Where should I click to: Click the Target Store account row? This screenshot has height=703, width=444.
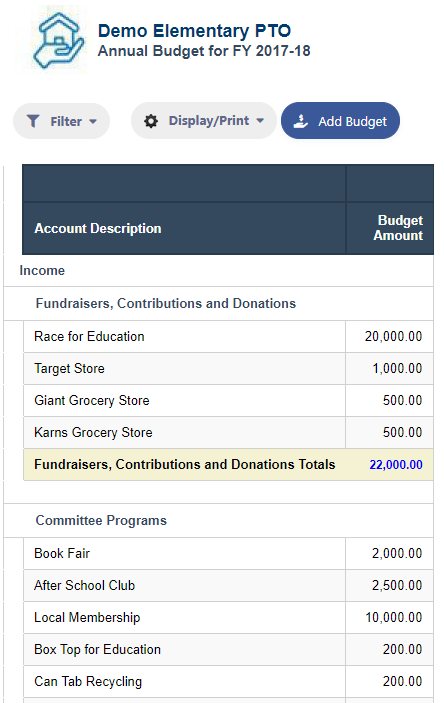tap(228, 369)
